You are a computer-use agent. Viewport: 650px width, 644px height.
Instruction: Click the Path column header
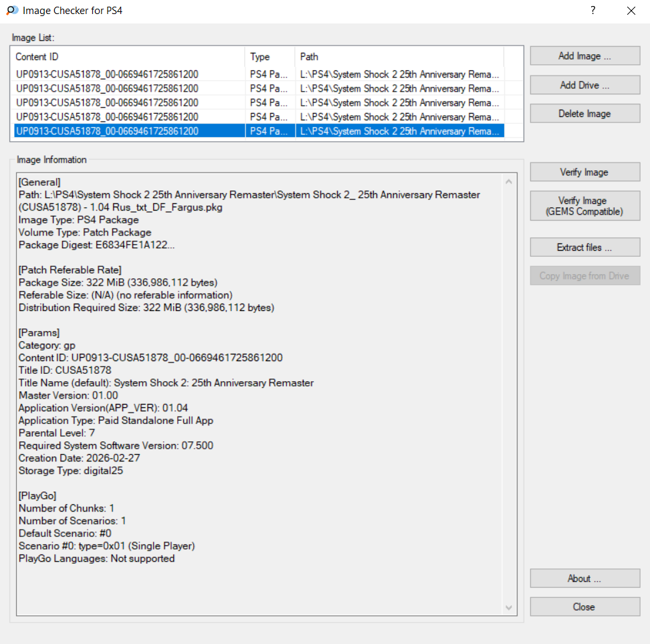(x=399, y=57)
